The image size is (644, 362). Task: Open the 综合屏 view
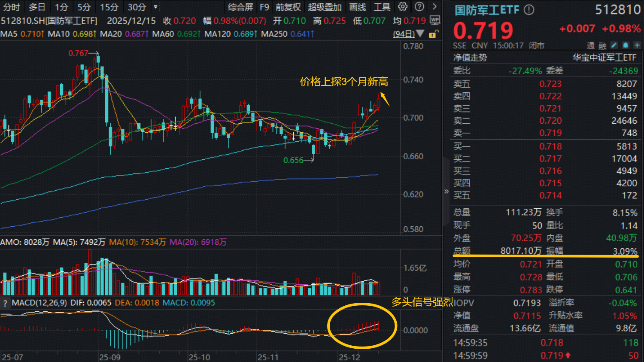240,7
